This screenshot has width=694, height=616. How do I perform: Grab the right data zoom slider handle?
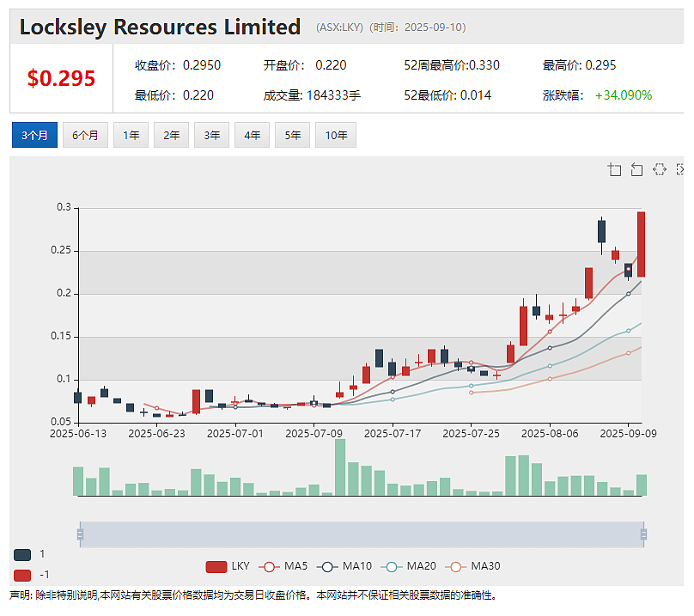[x=643, y=534]
